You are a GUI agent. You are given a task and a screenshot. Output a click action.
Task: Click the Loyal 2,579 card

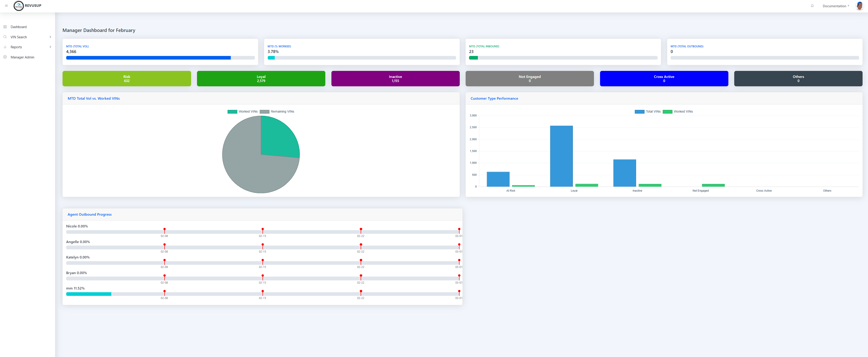tap(261, 78)
